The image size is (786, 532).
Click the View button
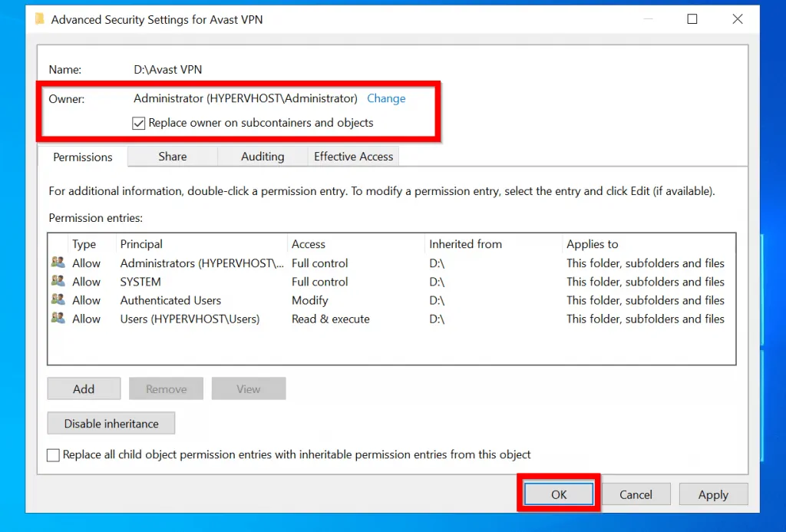[248, 388]
